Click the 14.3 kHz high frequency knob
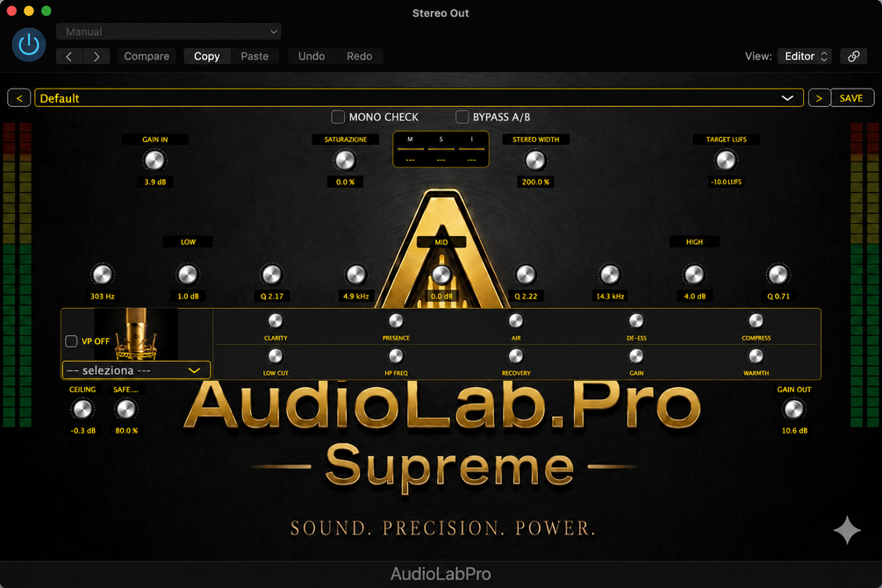This screenshot has width=882, height=588. coord(610,275)
